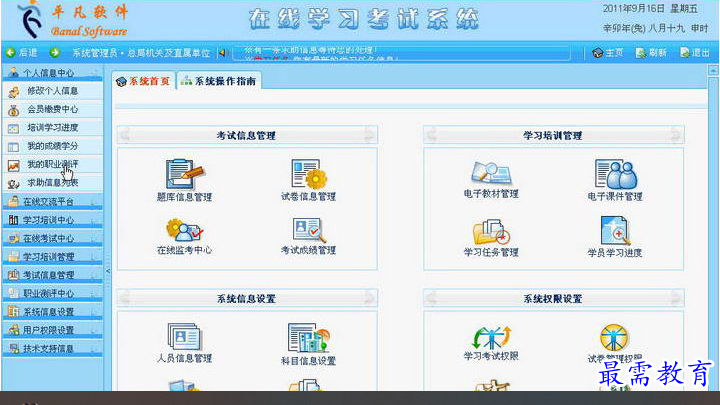This screenshot has width=720, height=405.
Task: Open 会员缴费中心 menu item
Action: tap(52, 109)
